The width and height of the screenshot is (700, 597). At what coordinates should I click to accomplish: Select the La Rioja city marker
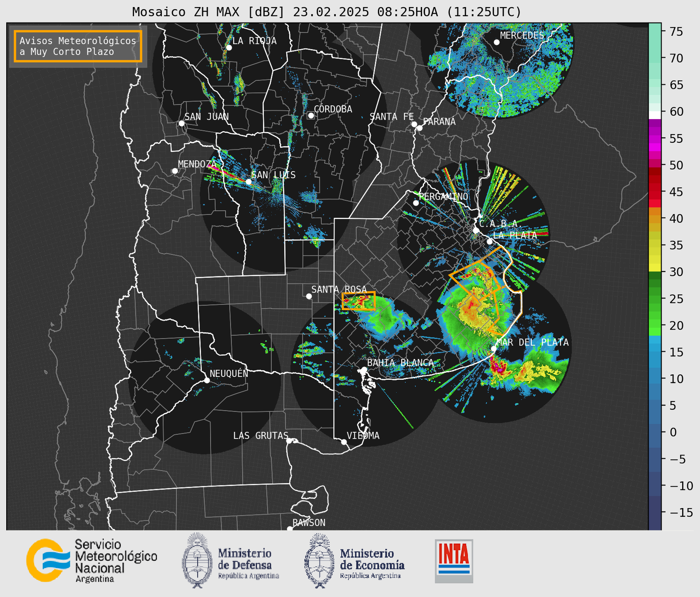(229, 48)
